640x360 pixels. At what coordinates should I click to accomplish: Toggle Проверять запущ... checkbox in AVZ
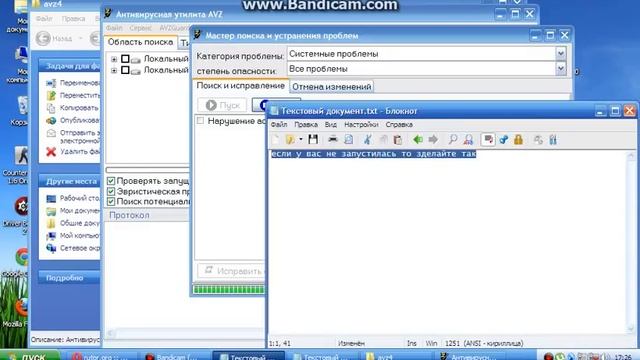click(111, 181)
